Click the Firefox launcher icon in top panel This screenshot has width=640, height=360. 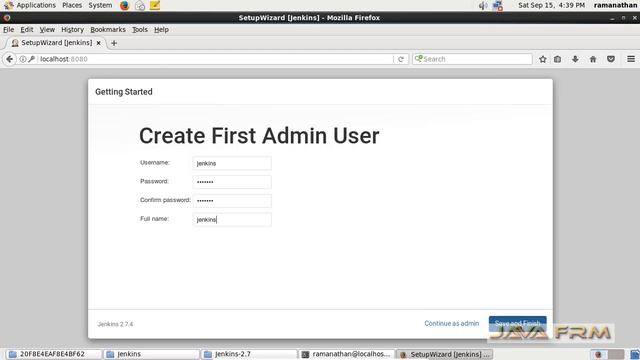tap(124, 5)
